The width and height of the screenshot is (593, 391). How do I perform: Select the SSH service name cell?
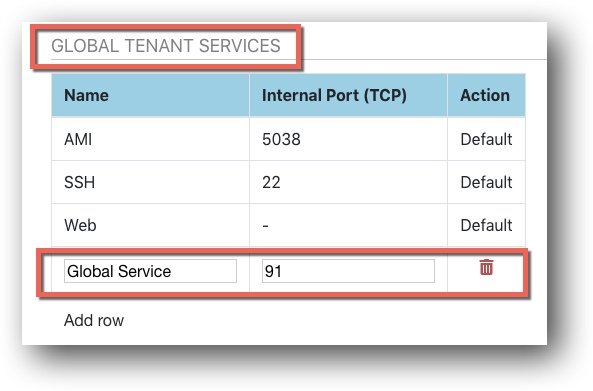(x=151, y=182)
